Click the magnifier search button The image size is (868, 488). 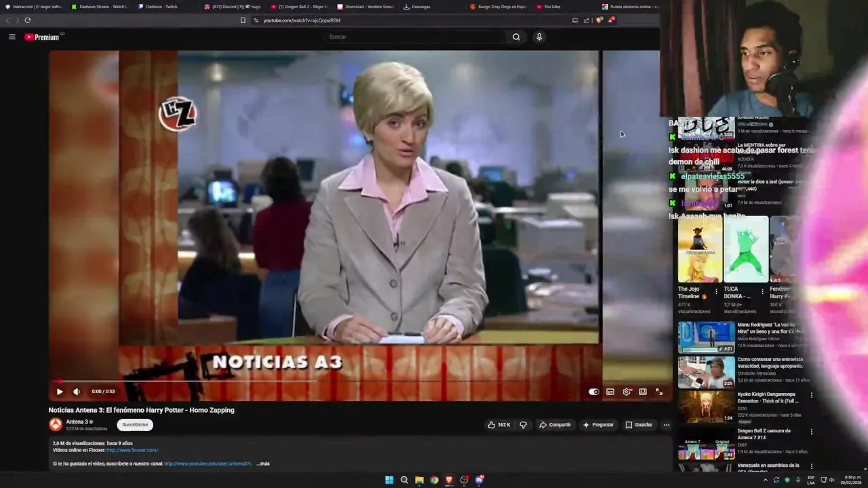516,37
